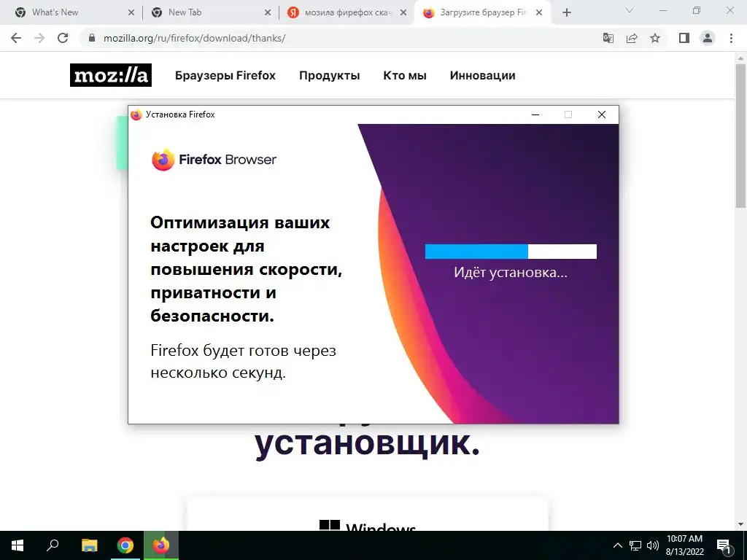Open the Продукты menu

tap(329, 75)
